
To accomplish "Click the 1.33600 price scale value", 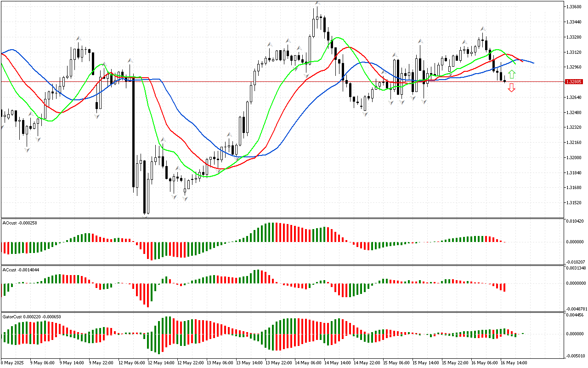I will [x=575, y=6].
